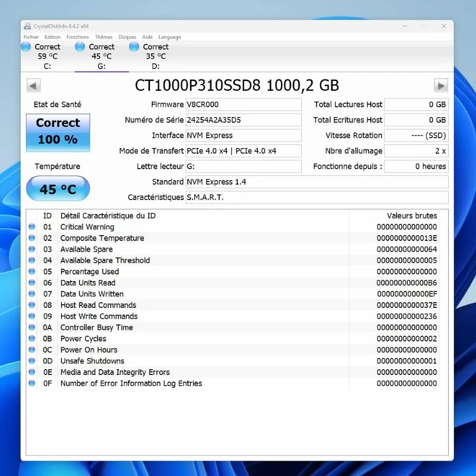Click the 45 °C temperature button
This screenshot has height=476, width=476.
click(x=58, y=189)
